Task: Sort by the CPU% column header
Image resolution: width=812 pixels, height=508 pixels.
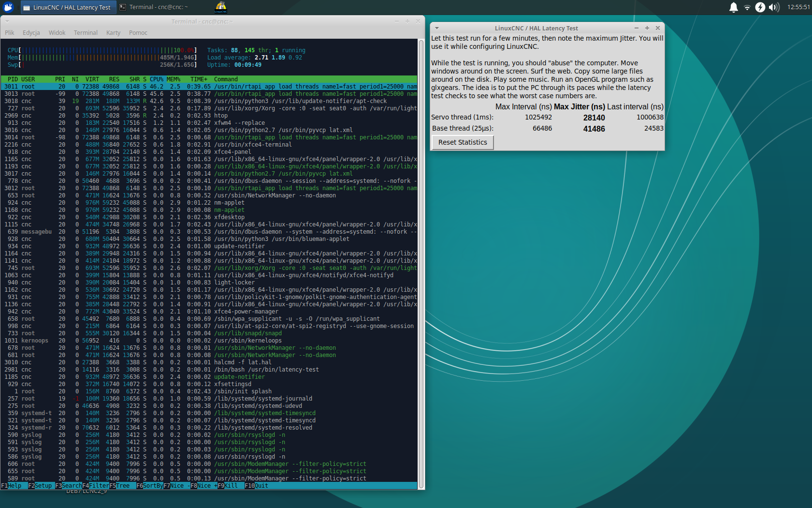Action: (x=157, y=79)
